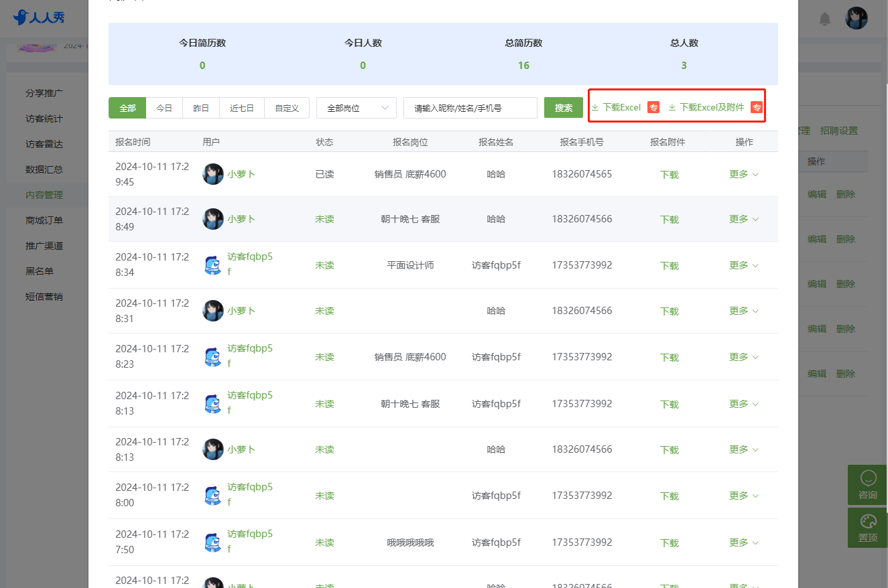Click 已读 status in first row
This screenshot has width=888, height=588.
tap(324, 174)
